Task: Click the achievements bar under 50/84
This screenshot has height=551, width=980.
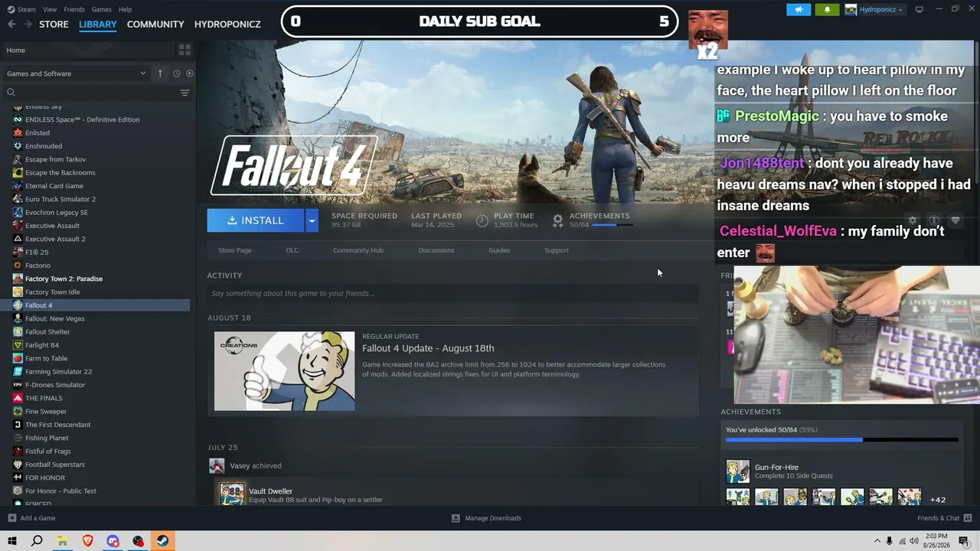Action: (611, 225)
